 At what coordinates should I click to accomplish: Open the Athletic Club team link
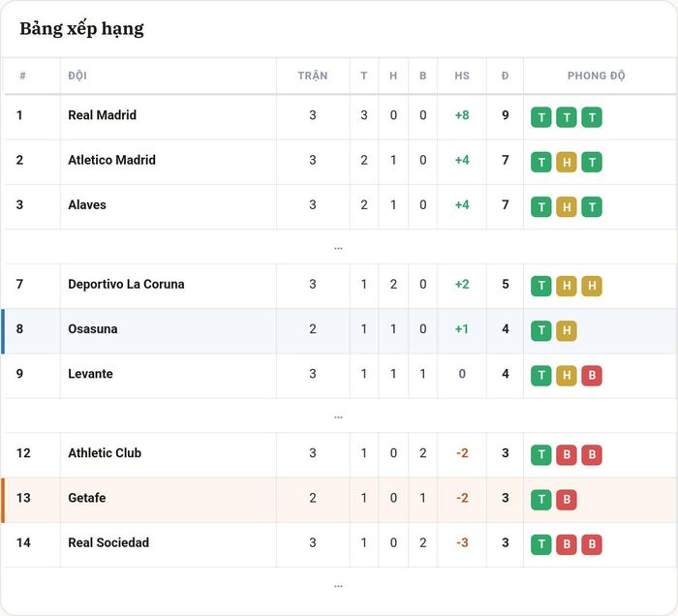point(105,453)
